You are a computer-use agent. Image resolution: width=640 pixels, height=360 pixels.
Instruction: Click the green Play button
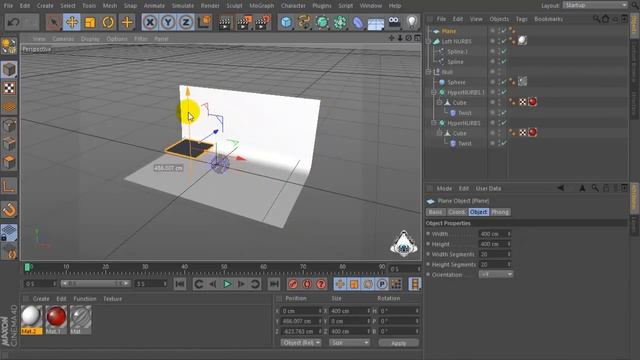coord(227,284)
